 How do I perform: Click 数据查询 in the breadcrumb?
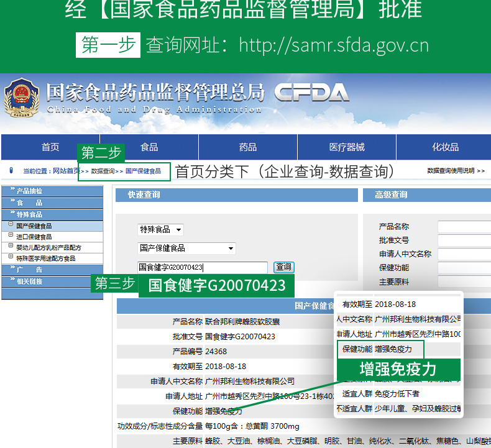[103, 171]
